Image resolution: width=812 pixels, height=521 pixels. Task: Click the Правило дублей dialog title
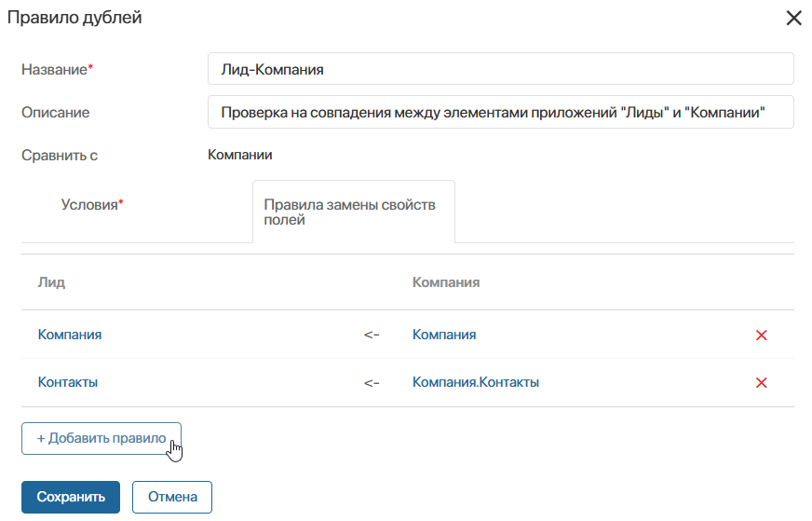[x=74, y=17]
